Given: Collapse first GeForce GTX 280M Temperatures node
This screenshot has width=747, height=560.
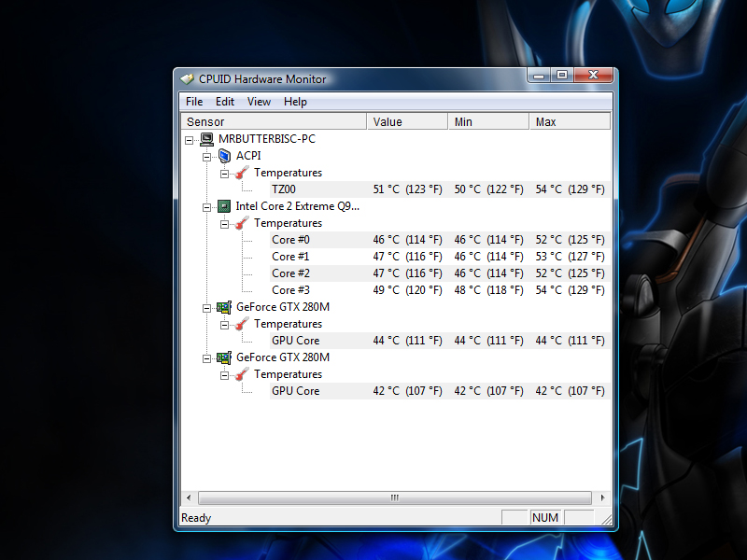Looking at the screenshot, I should (224, 325).
